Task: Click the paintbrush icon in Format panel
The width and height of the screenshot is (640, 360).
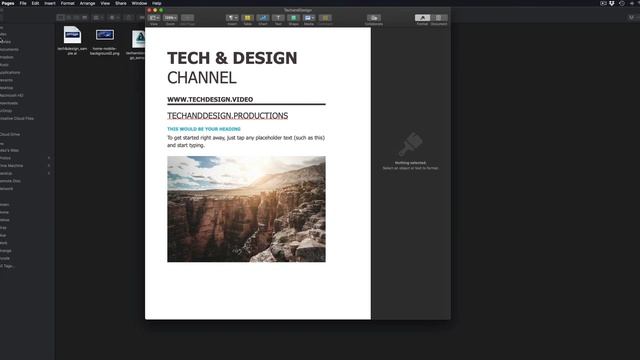Action: click(411, 144)
